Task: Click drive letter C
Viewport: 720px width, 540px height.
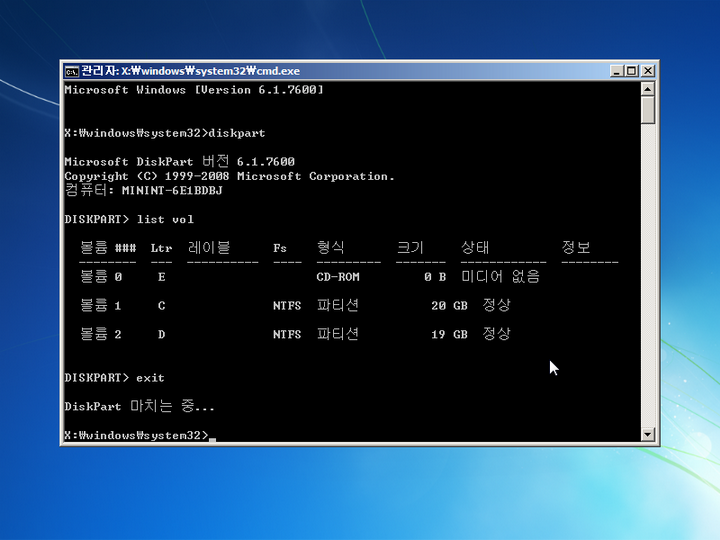Action: coord(161,306)
